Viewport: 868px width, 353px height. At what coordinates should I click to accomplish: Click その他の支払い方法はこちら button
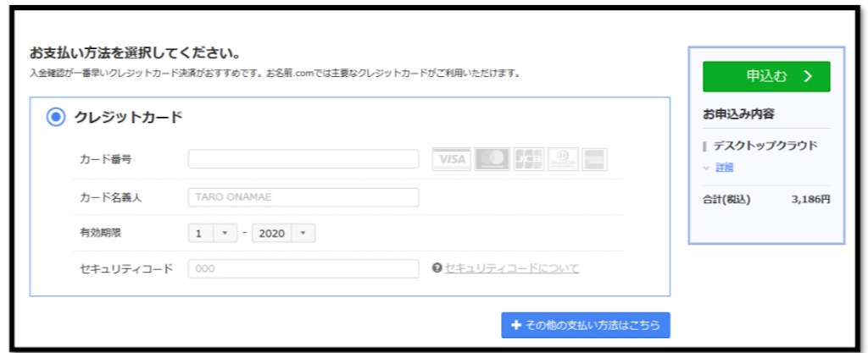586,325
